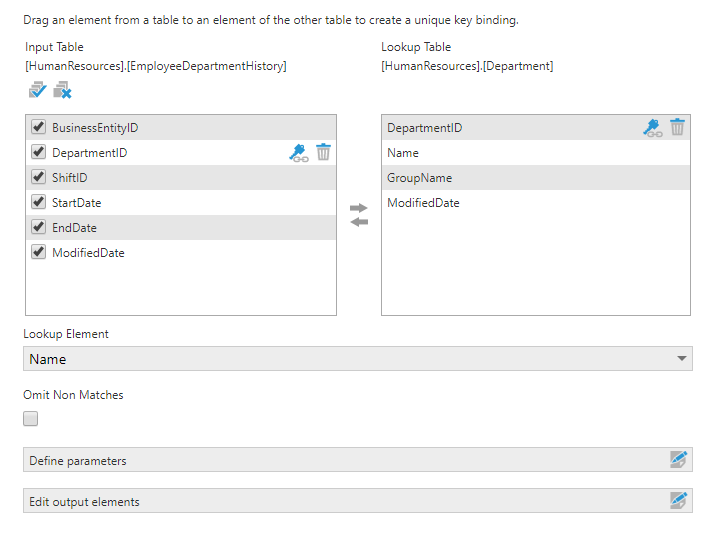
Task: Uncheck the ShiftID checkbox
Action: tap(39, 178)
